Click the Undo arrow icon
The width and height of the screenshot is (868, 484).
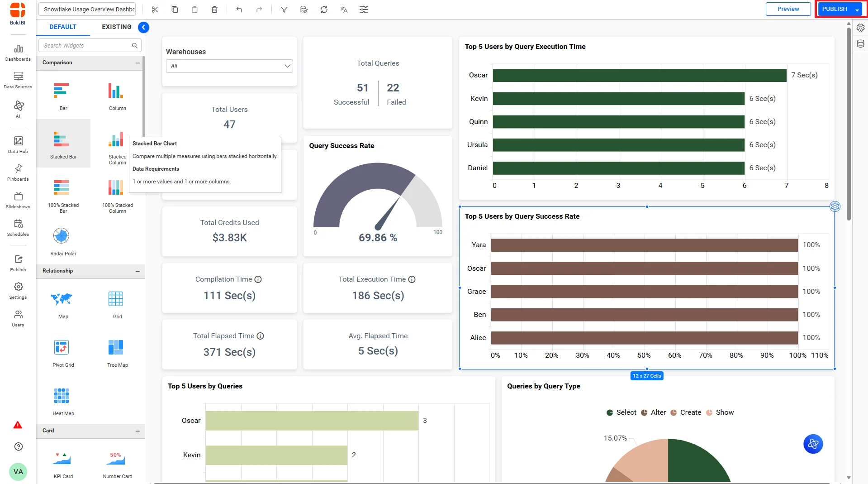click(239, 9)
